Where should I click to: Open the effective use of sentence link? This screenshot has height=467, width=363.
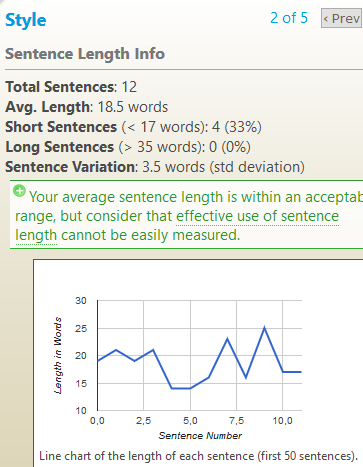click(257, 216)
